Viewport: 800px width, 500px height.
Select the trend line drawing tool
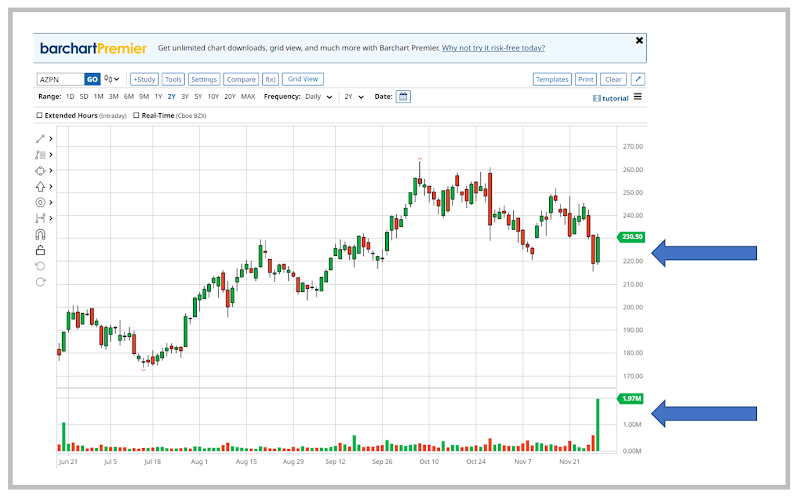[41, 139]
